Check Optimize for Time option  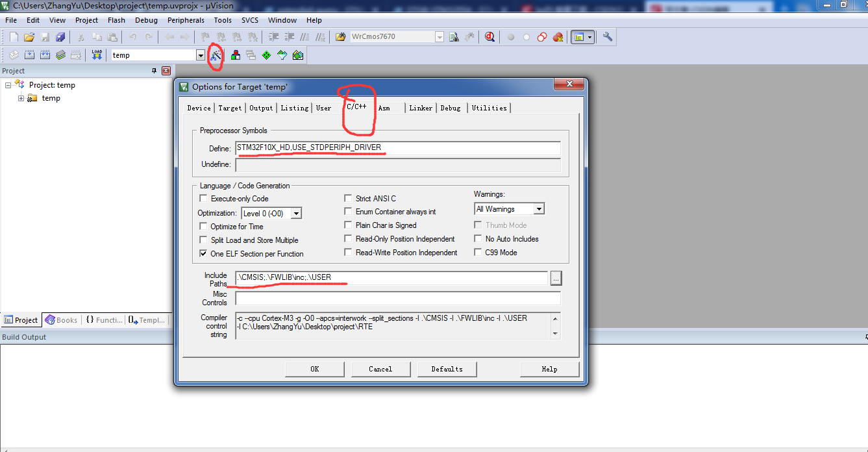[x=204, y=227]
